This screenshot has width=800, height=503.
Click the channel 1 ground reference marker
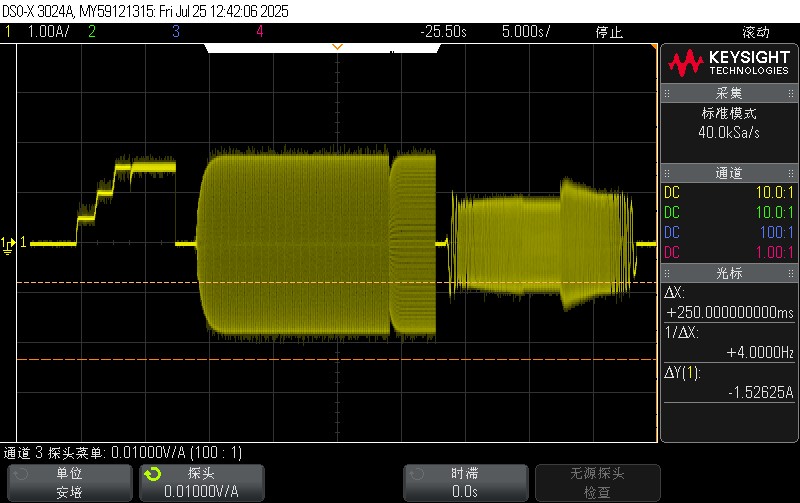click(x=9, y=243)
